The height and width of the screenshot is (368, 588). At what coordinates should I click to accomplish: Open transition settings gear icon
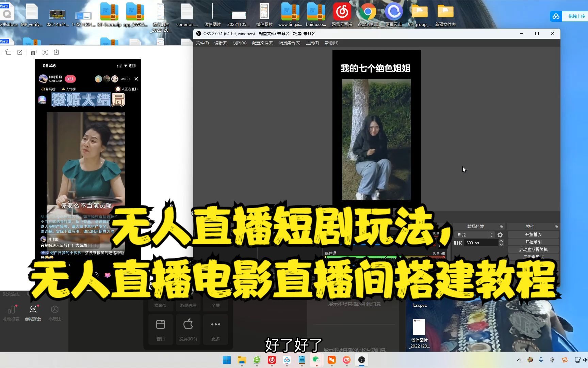(x=500, y=235)
